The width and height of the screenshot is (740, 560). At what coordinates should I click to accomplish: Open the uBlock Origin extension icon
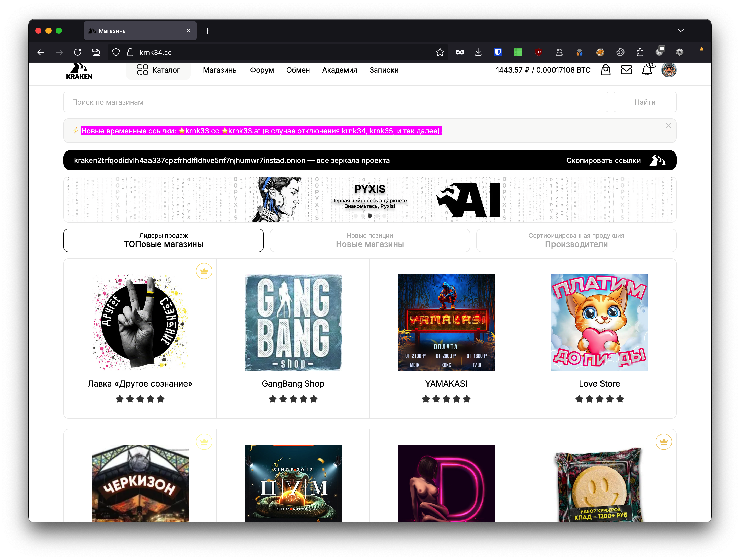click(x=539, y=52)
